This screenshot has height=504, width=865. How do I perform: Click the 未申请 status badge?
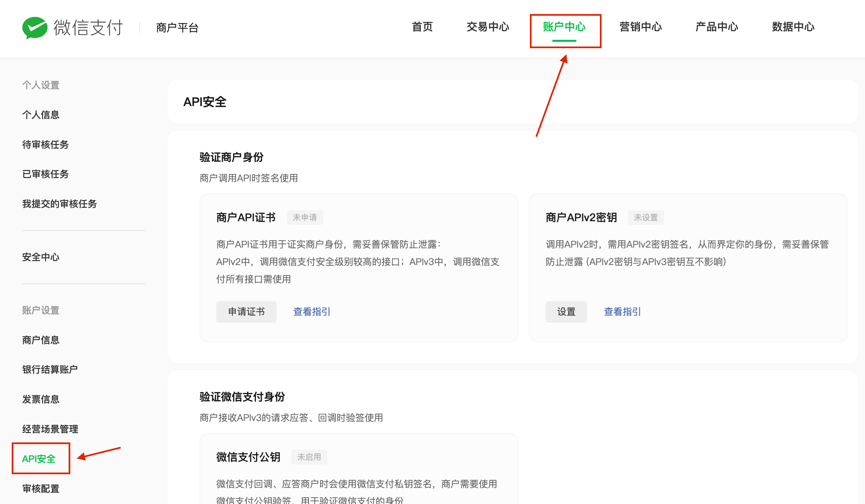(305, 217)
